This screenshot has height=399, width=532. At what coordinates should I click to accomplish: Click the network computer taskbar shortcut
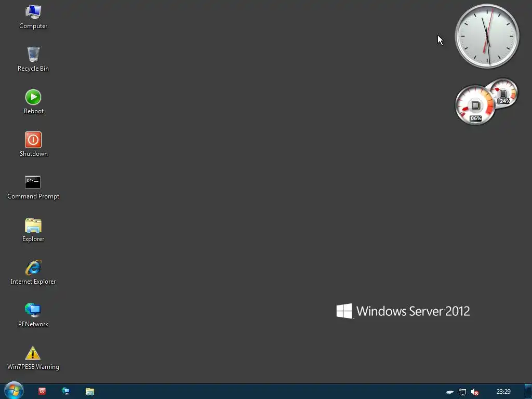[66, 391]
